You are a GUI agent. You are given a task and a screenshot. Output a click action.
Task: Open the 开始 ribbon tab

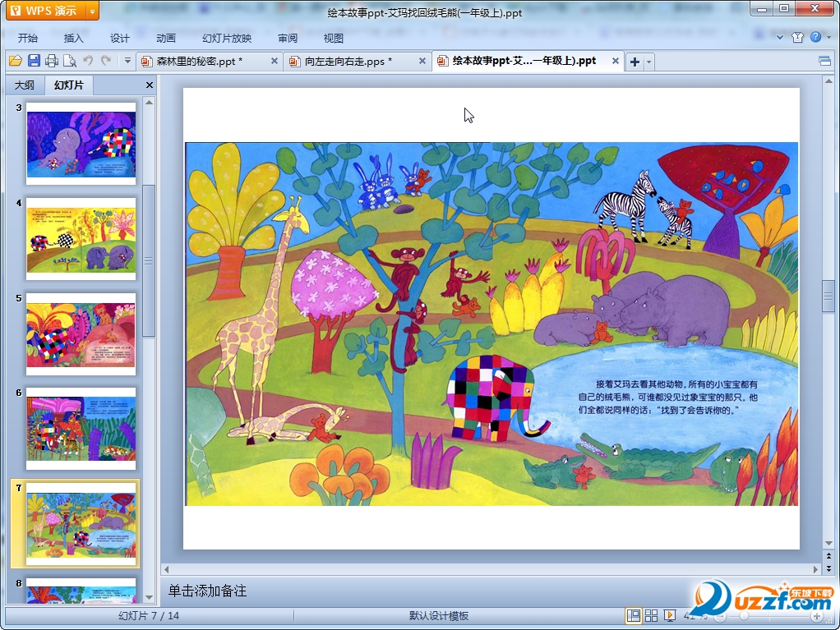(x=28, y=38)
